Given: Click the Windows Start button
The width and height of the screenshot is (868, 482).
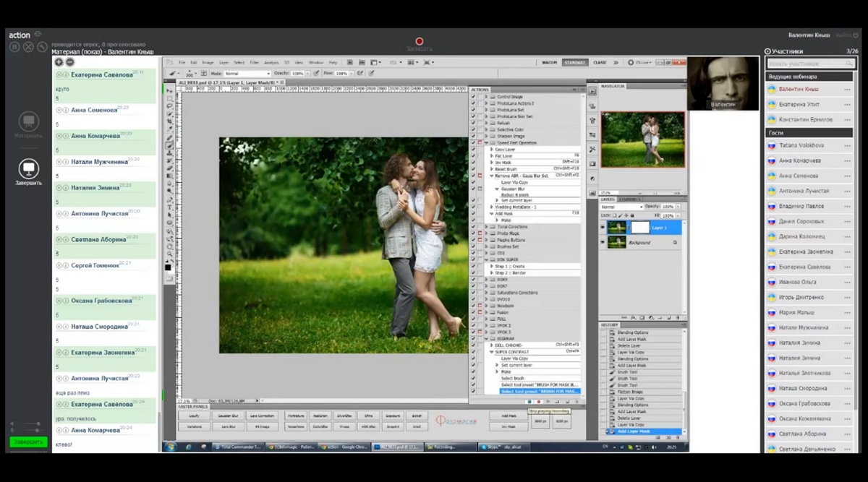Looking at the screenshot, I should tap(170, 447).
